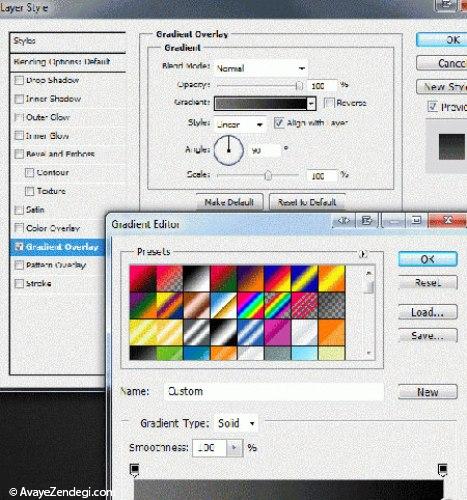The height and width of the screenshot is (500, 467).
Task: Enable the Drop Shadow checkbox
Action: pyautogui.click(x=19, y=80)
